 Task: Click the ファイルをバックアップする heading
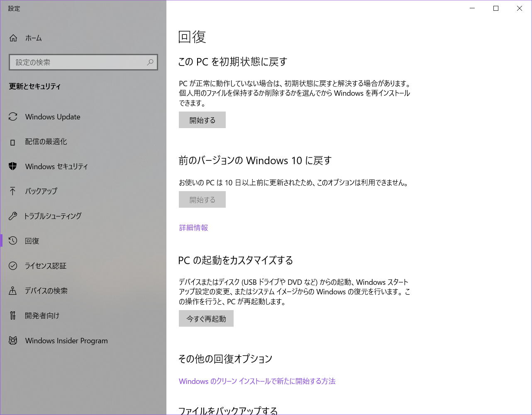228,410
